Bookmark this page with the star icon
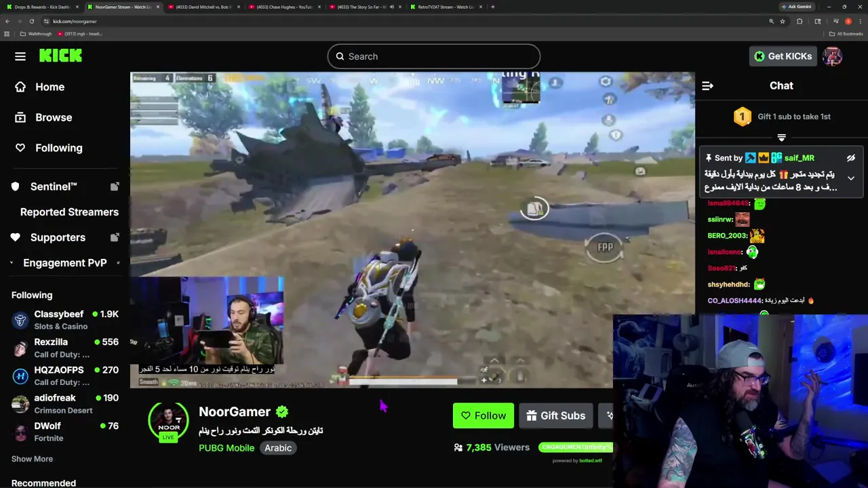This screenshot has width=868, height=488. (783, 21)
